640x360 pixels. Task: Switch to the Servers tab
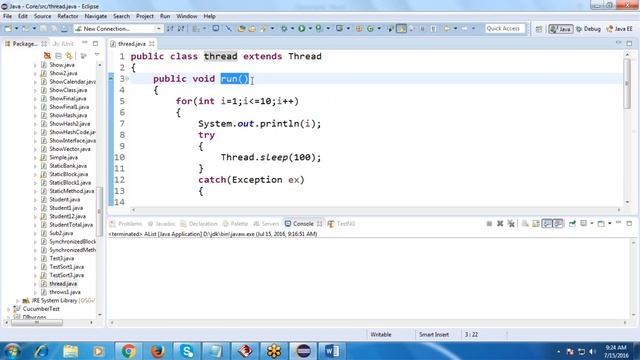266,224
